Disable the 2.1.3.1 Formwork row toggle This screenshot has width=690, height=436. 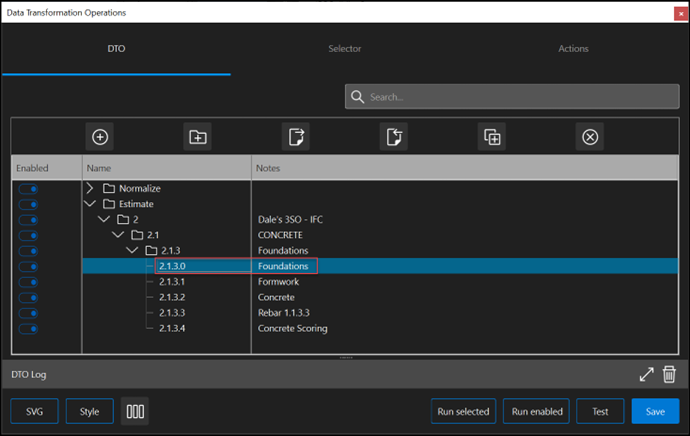pos(28,282)
